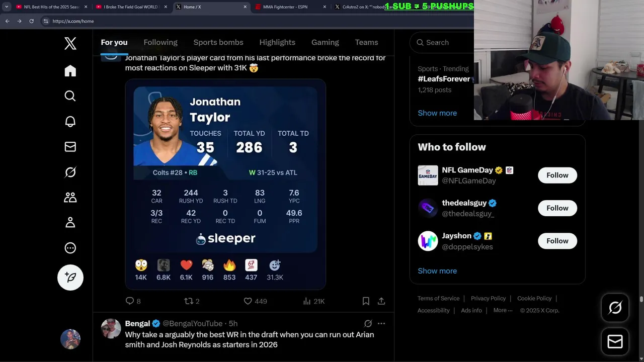Open Bengal's display name on the post
Image resolution: width=644 pixels, height=362 pixels.
pyautogui.click(x=137, y=323)
